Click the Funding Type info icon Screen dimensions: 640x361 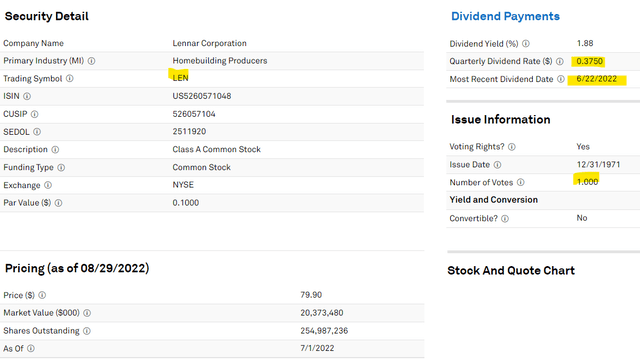tap(61, 167)
